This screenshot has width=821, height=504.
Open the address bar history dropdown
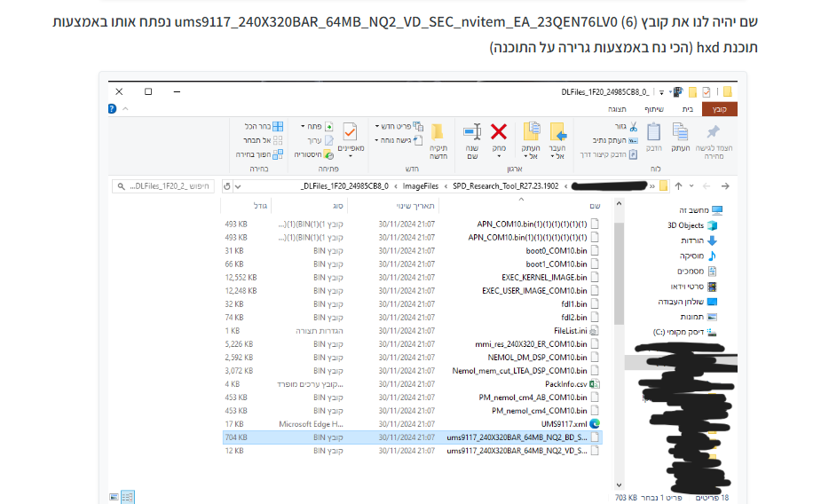point(238,186)
